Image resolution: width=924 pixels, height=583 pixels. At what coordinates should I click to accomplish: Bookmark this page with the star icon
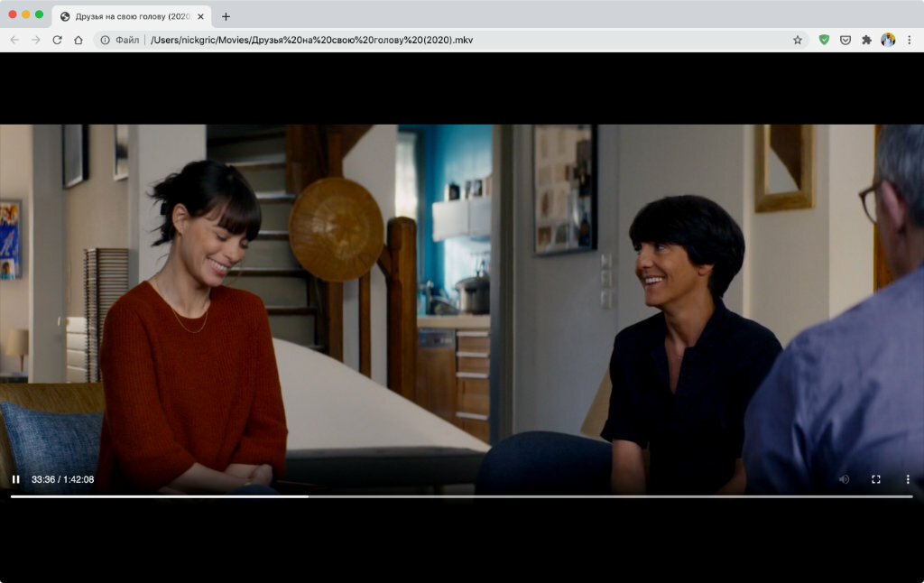pyautogui.click(x=798, y=40)
